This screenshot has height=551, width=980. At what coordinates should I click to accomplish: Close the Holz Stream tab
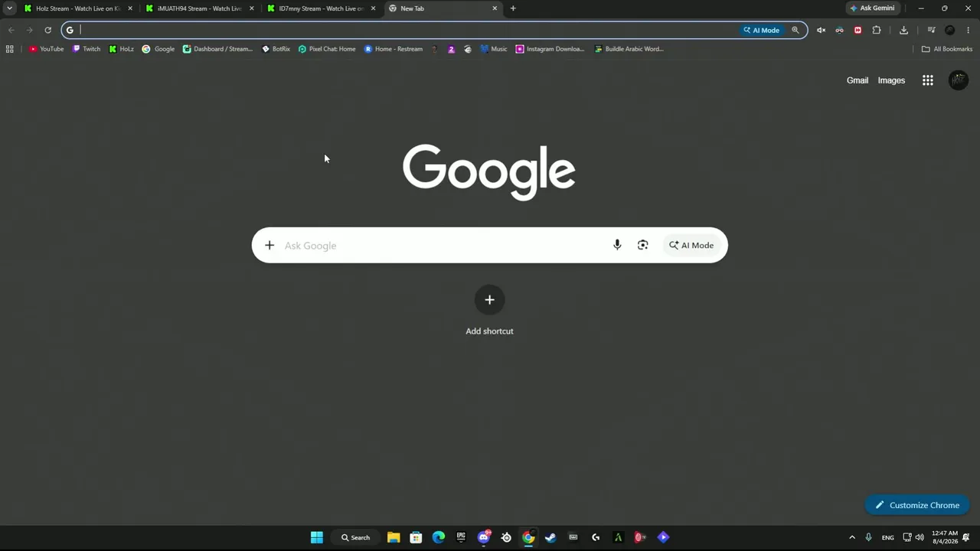130,8
